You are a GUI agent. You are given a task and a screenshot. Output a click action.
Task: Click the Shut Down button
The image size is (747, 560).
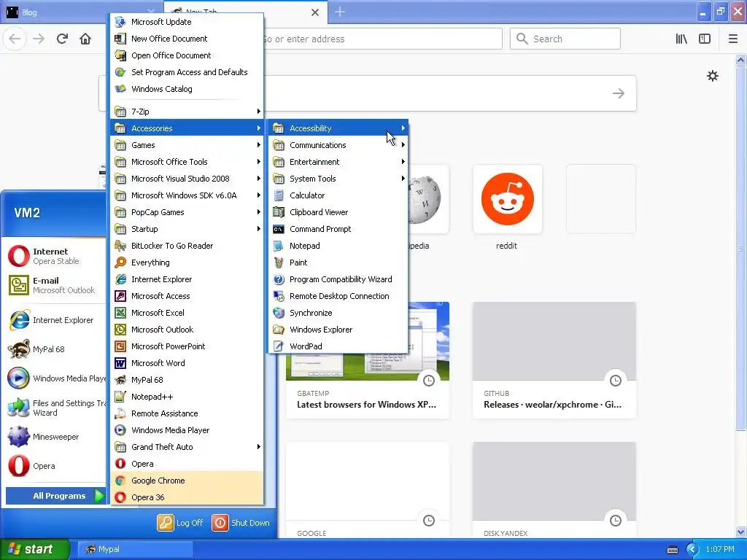coord(241,522)
